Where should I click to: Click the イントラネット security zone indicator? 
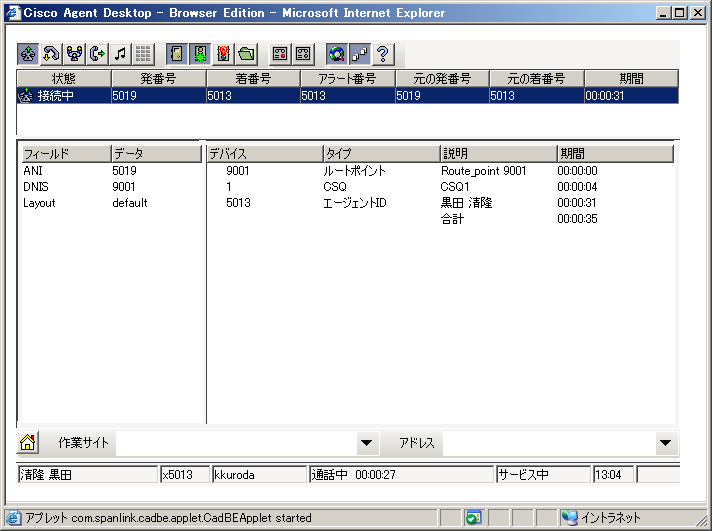[602, 517]
